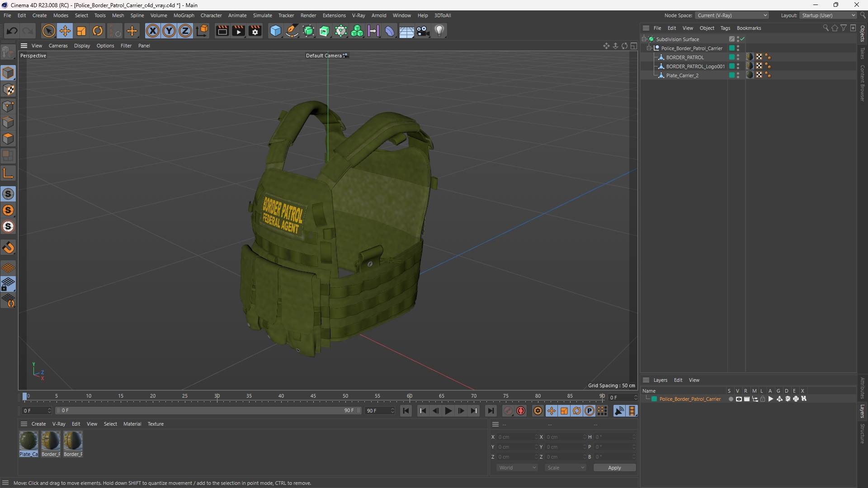Click the Undo arrow icon
868x488 pixels.
[x=12, y=31]
